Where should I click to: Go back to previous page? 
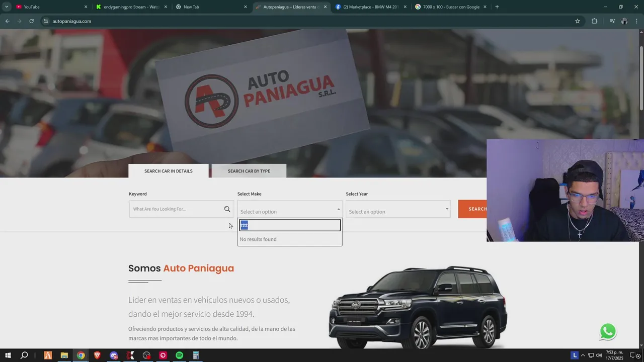point(7,21)
